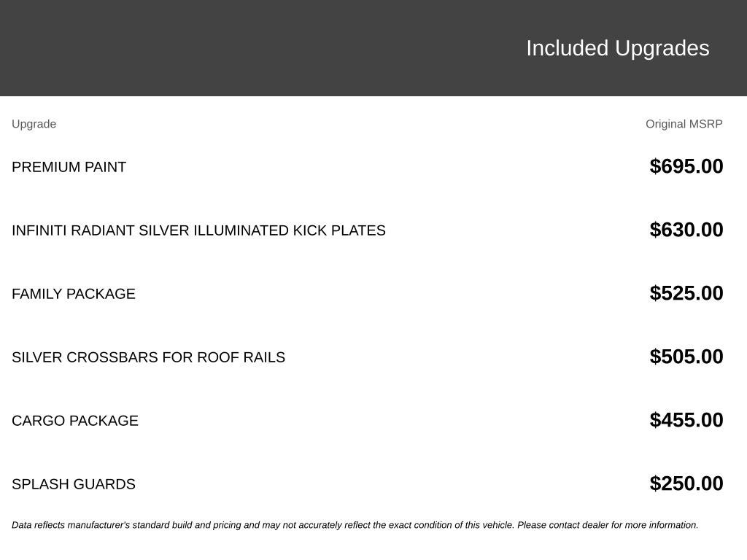Click the Included Upgrades header title
This screenshot has height=560, width=747.
[617, 49]
